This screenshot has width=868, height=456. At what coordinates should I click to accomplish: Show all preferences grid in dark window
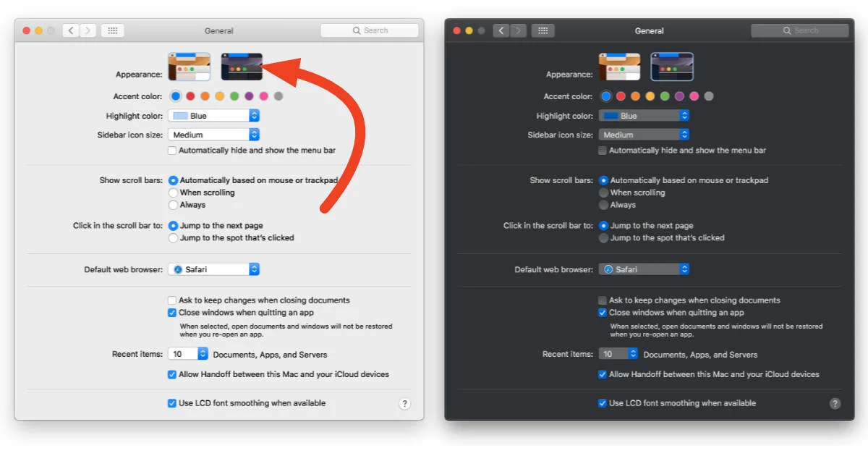[x=543, y=30]
